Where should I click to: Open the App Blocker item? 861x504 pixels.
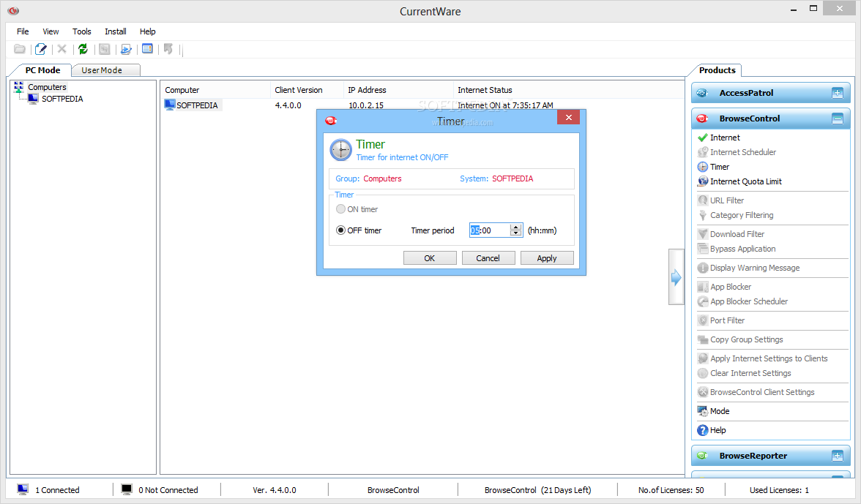724,287
